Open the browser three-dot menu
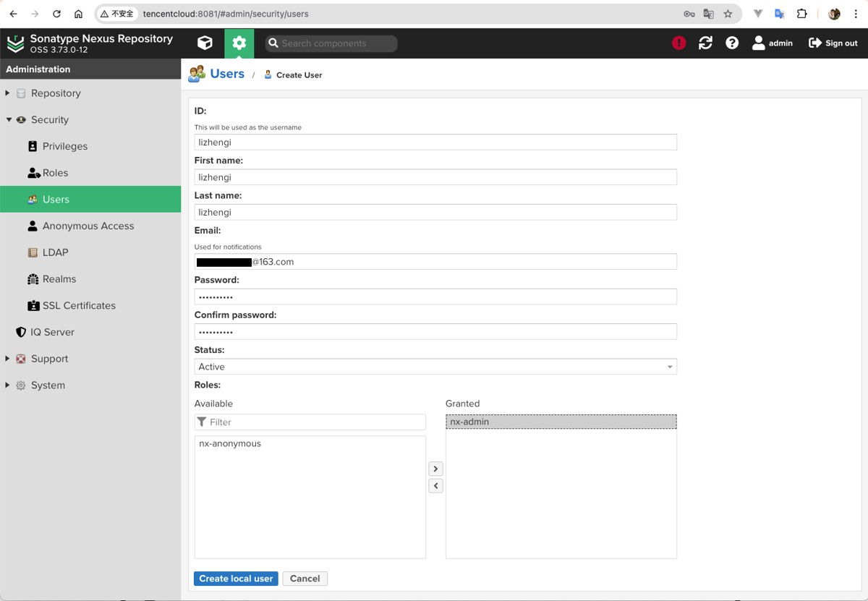The height and width of the screenshot is (601, 868). pyautogui.click(x=856, y=14)
